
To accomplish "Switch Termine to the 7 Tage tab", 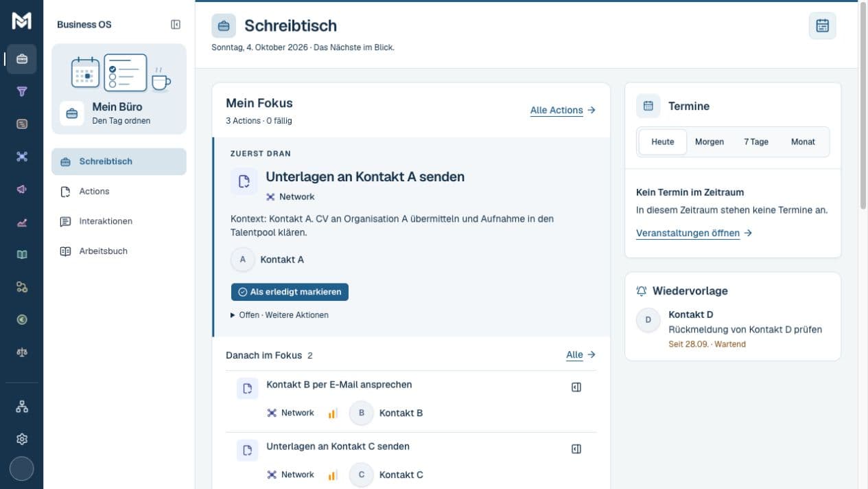I will [756, 142].
